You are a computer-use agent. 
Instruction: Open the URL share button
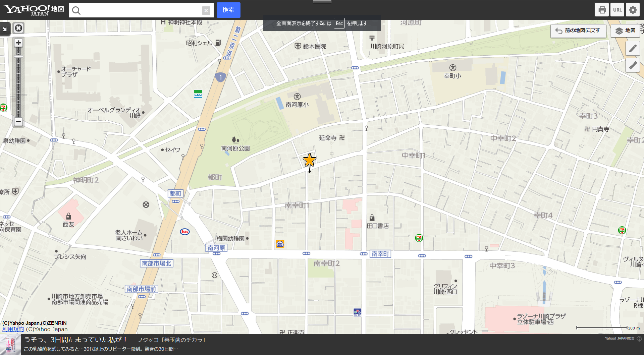[x=617, y=10]
